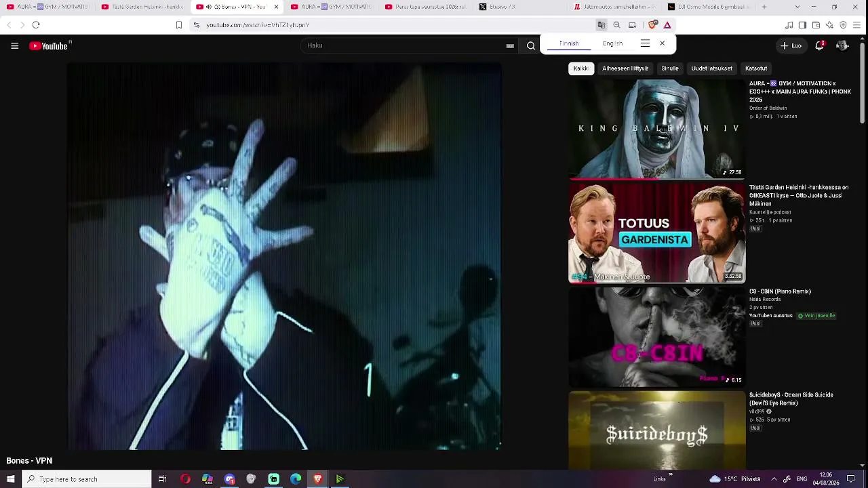This screenshot has height=488, width=868.
Task: Select the Aiheeseen liittyviä filter chip
Action: pyautogui.click(x=625, y=68)
